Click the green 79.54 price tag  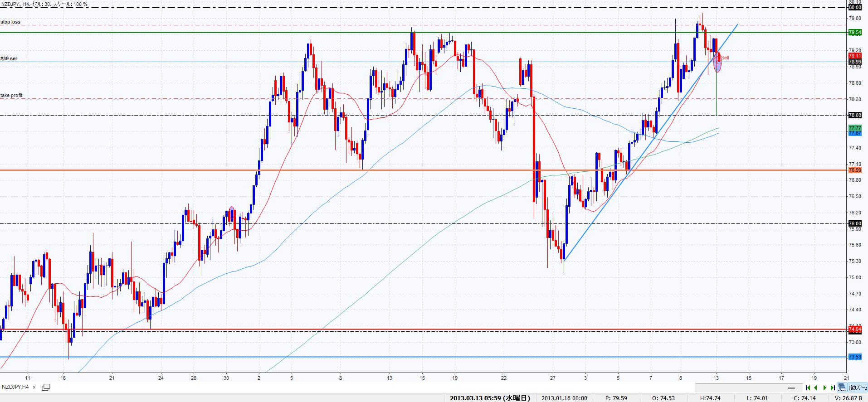click(854, 33)
